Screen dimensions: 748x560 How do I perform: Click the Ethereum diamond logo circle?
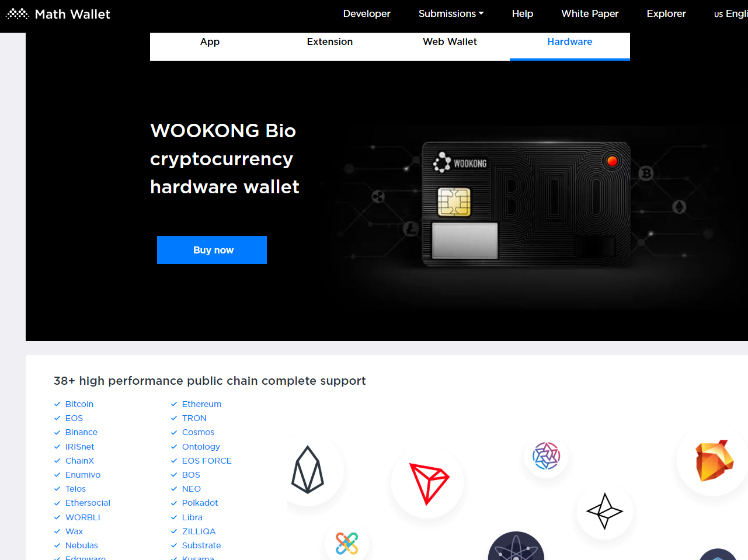coord(308,470)
